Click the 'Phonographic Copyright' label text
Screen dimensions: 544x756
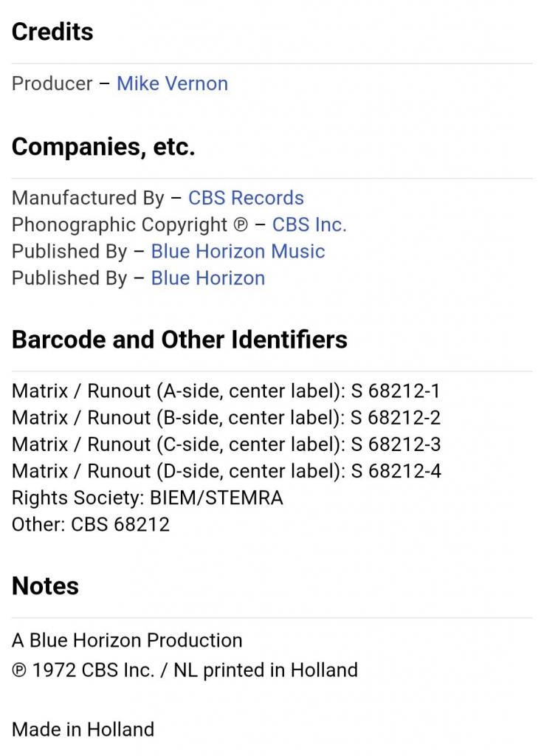(x=120, y=224)
